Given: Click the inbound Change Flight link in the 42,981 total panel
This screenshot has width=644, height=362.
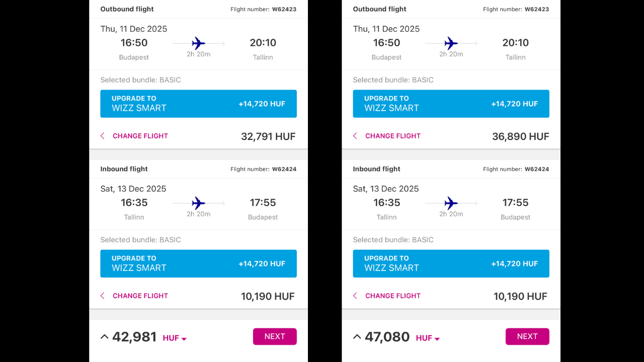Looking at the screenshot, I should (x=140, y=296).
